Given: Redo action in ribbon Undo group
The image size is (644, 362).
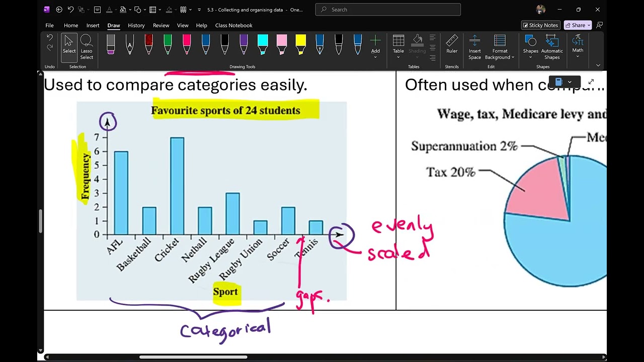Looking at the screenshot, I should 49,48.
